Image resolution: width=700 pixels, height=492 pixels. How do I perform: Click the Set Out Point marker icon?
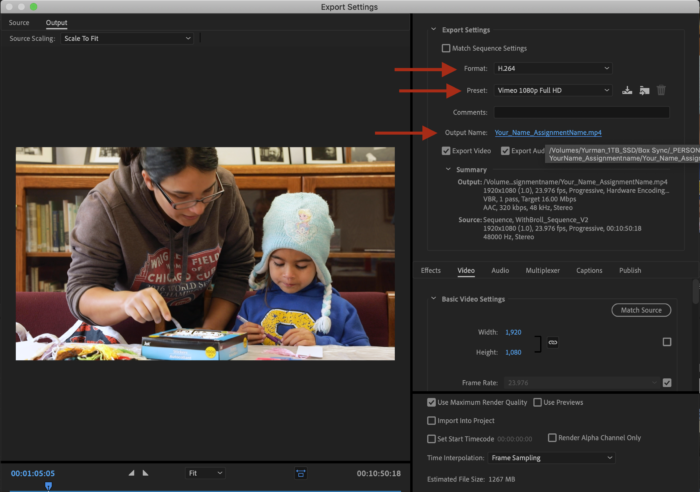pyautogui.click(x=145, y=473)
